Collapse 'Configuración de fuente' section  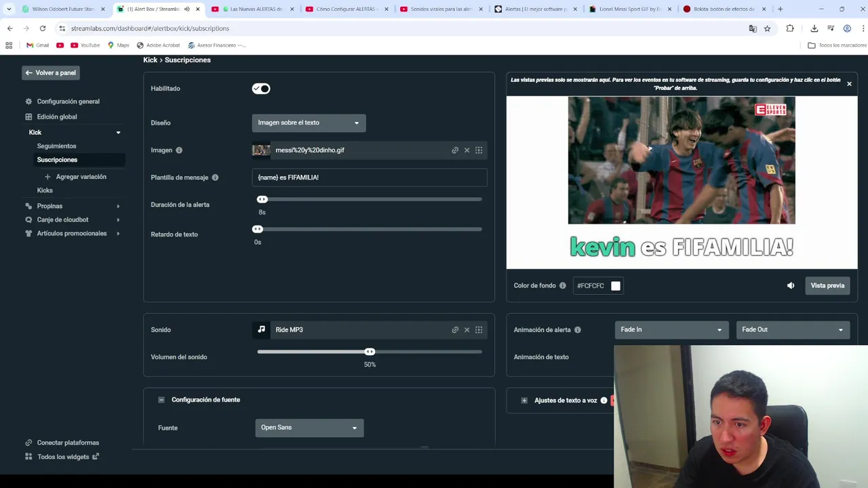[161, 400]
